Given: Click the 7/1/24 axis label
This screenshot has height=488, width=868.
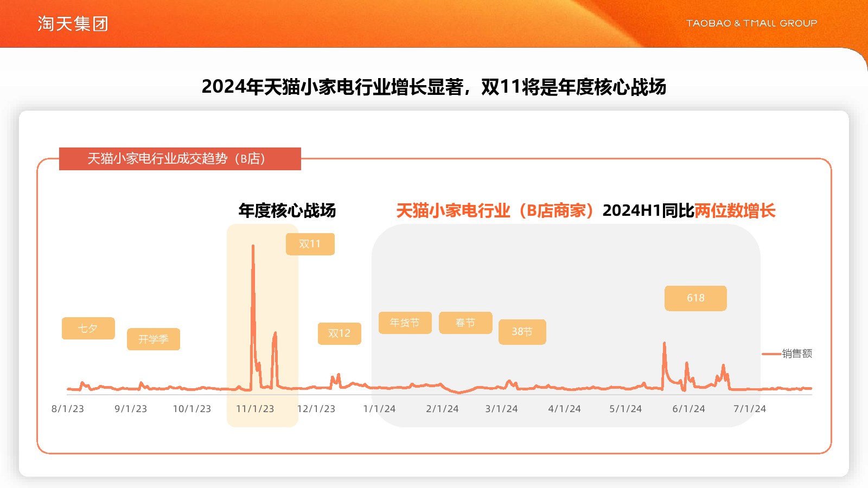Looking at the screenshot, I should tap(750, 409).
